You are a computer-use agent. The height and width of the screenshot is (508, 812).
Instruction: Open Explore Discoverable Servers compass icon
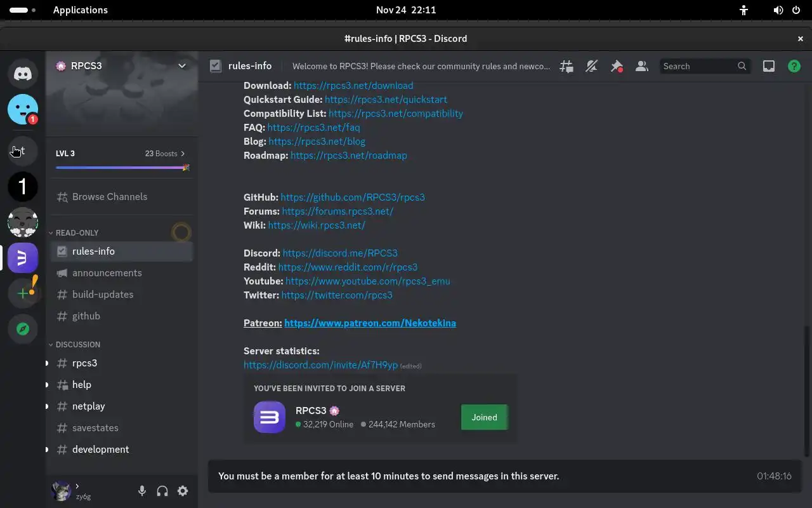(23, 329)
